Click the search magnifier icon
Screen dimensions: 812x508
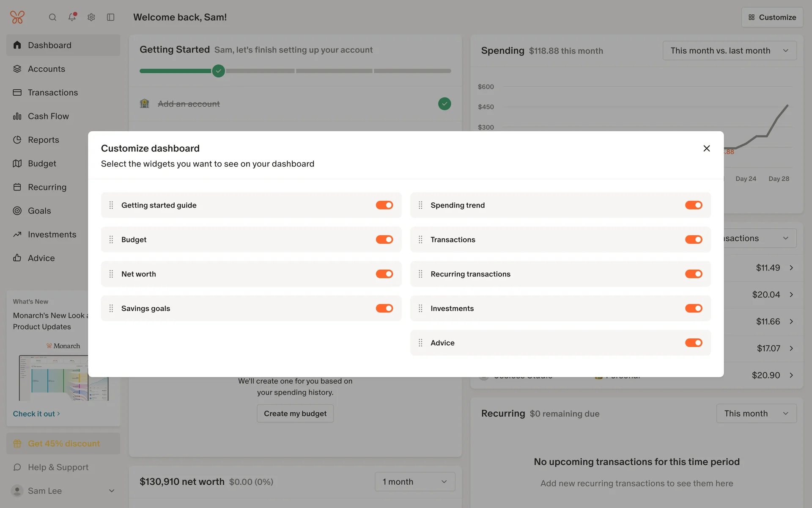[52, 17]
